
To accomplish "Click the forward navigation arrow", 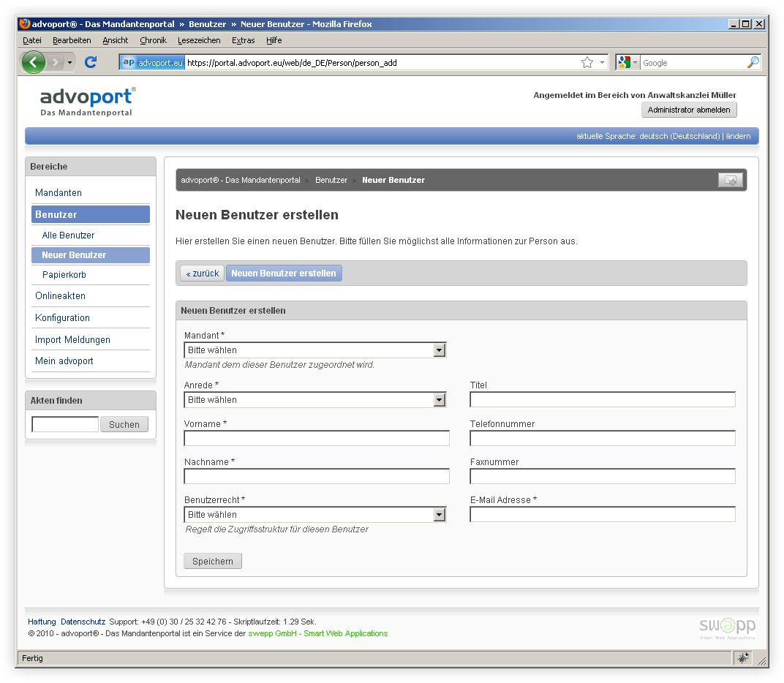I will (x=56, y=62).
